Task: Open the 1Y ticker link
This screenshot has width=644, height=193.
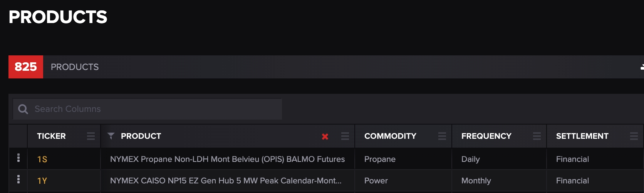Action: tap(42, 181)
